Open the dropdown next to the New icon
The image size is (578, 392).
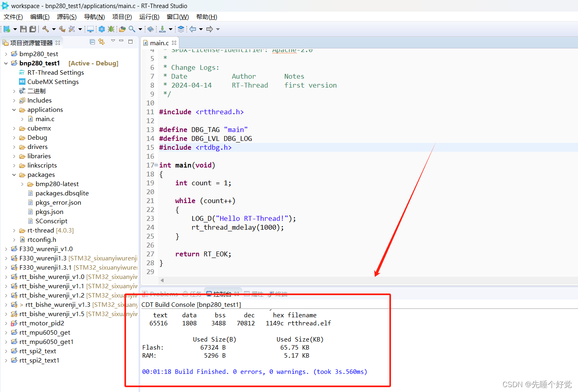coord(15,29)
